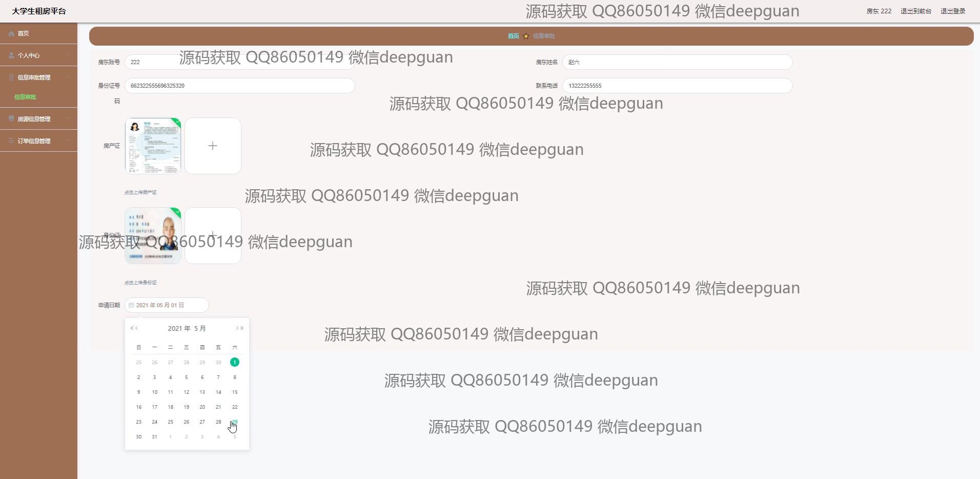Jump to next year with double-right arrow
The width and height of the screenshot is (980, 479).
point(242,328)
